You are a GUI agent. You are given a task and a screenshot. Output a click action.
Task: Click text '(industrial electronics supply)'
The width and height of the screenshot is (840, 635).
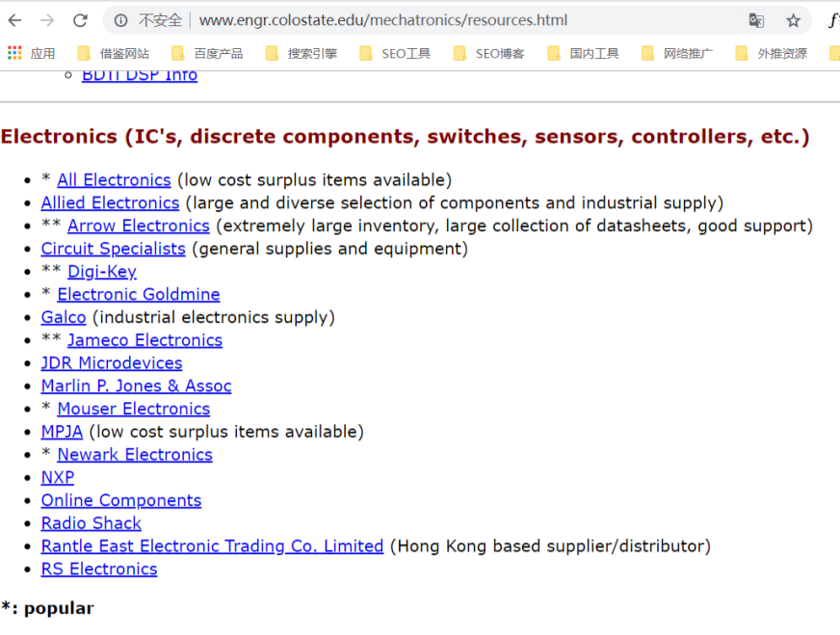[214, 317]
